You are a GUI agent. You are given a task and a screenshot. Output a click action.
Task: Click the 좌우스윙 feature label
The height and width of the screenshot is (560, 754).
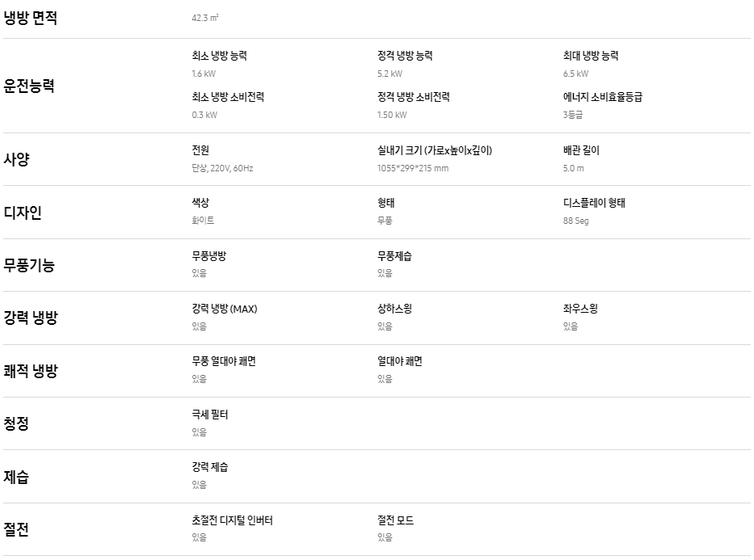pos(580,309)
